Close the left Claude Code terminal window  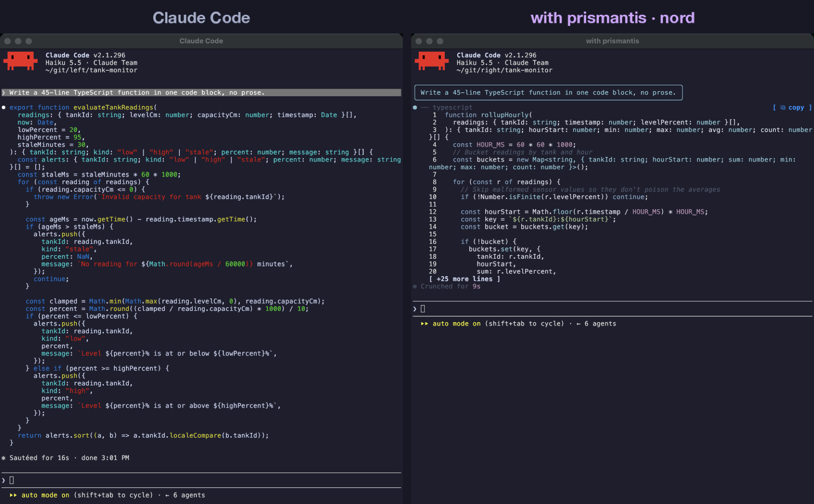(x=8, y=41)
